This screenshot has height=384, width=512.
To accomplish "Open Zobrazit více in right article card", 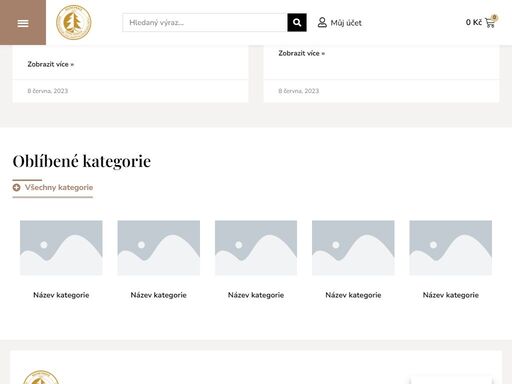I will point(302,53).
